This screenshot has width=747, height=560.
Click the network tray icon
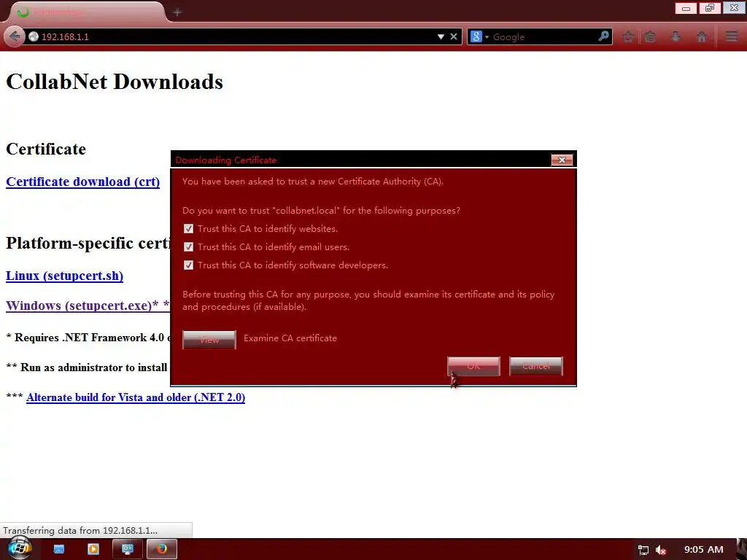click(x=643, y=550)
